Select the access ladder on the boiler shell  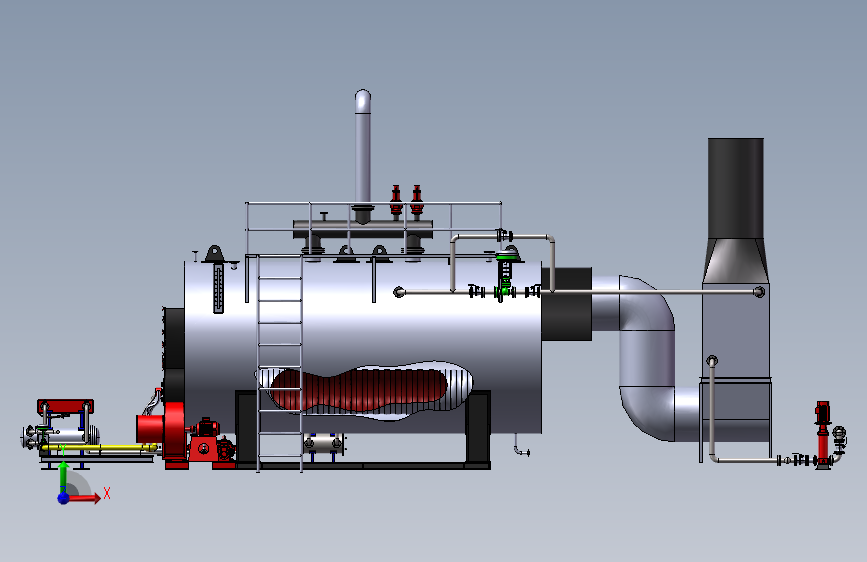280,363
